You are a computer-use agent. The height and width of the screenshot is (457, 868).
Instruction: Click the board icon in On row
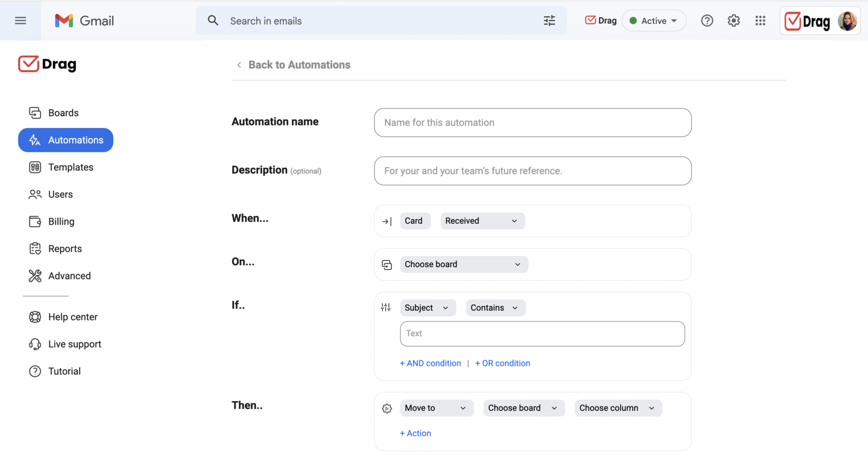click(x=387, y=265)
